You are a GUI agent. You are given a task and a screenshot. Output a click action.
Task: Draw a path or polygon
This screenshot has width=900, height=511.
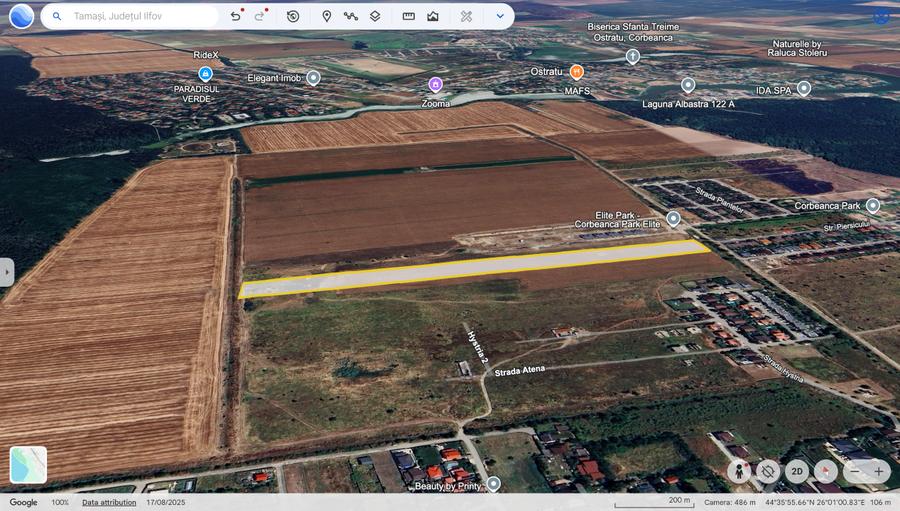[x=351, y=16]
